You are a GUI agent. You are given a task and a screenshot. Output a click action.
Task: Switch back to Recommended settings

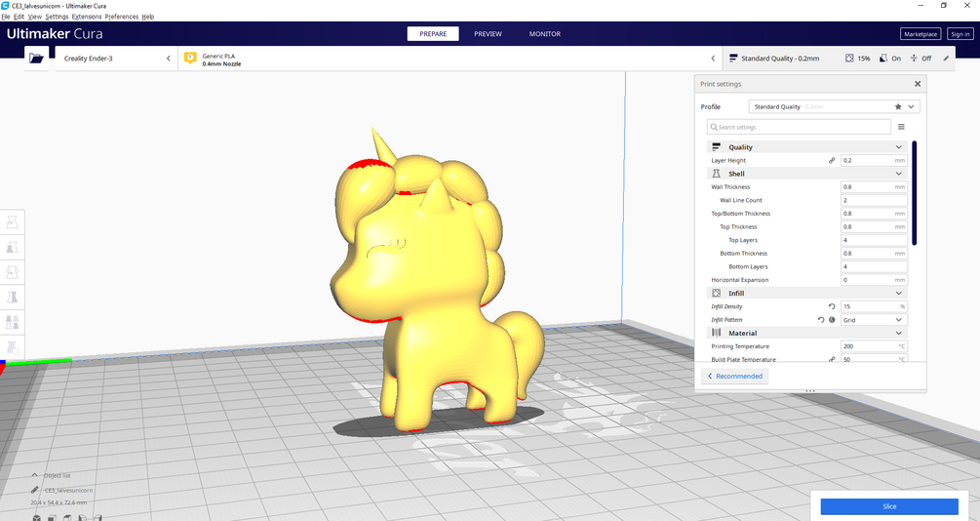(734, 376)
